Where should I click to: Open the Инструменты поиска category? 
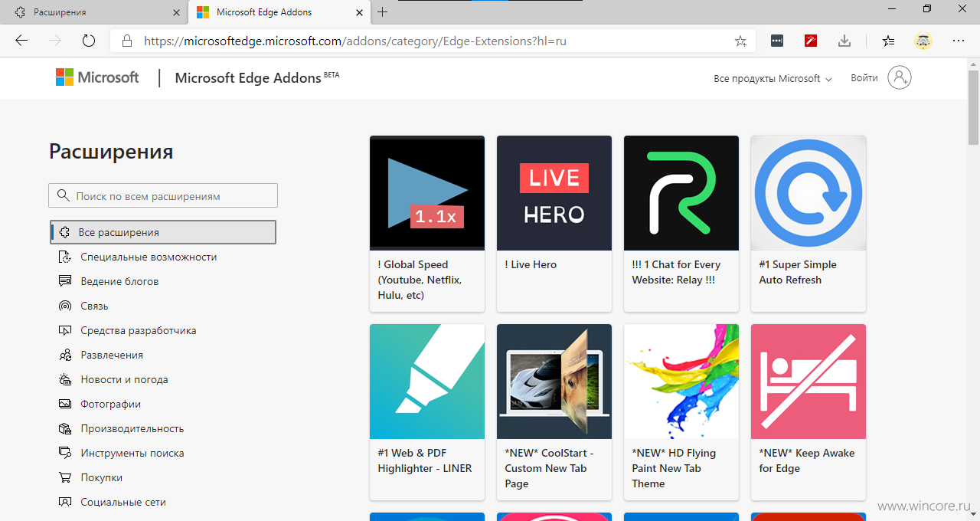[x=132, y=453]
